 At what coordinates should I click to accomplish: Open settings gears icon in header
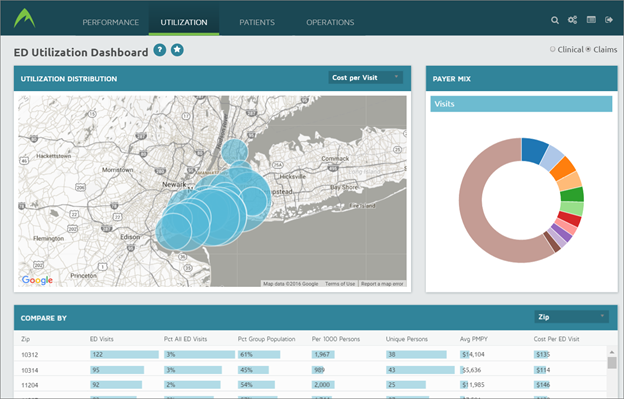tap(572, 19)
